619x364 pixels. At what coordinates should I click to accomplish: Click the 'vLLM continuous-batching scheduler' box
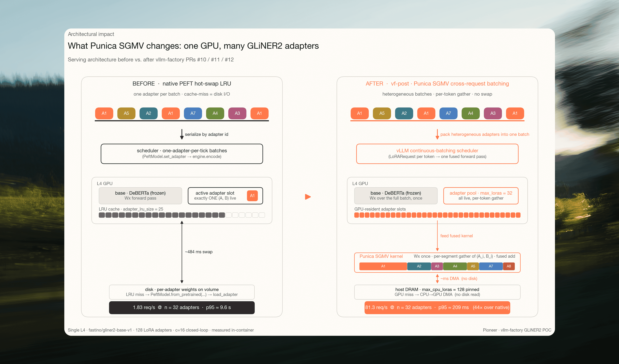pyautogui.click(x=437, y=154)
